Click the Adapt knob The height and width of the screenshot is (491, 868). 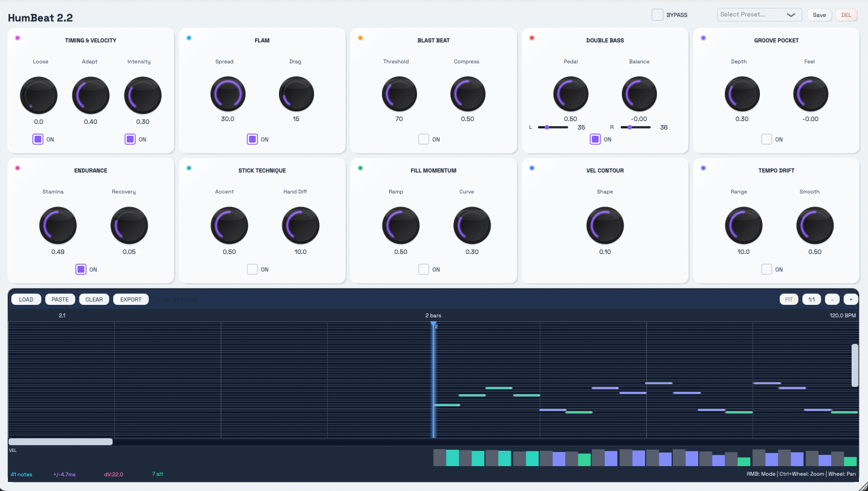pyautogui.click(x=91, y=95)
